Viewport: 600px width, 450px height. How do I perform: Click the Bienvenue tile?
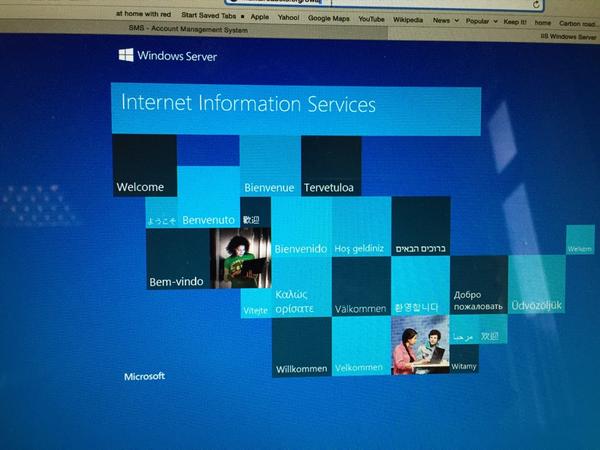click(270, 166)
